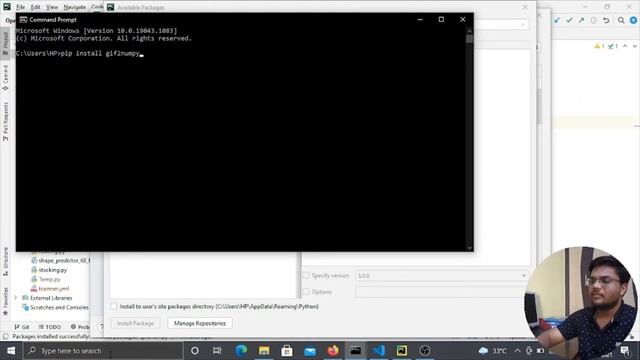Expand External Libraries tree node
The width and height of the screenshot is (640, 360).
coord(16,298)
